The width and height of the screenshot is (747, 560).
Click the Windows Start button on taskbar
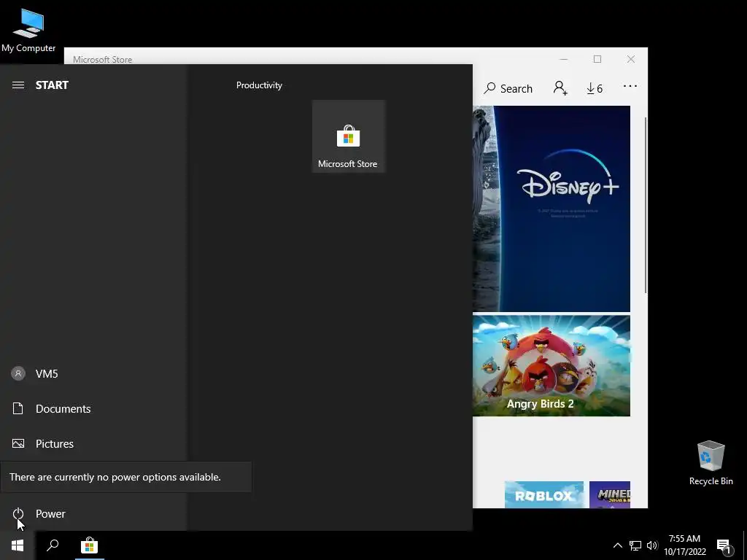[x=18, y=545]
